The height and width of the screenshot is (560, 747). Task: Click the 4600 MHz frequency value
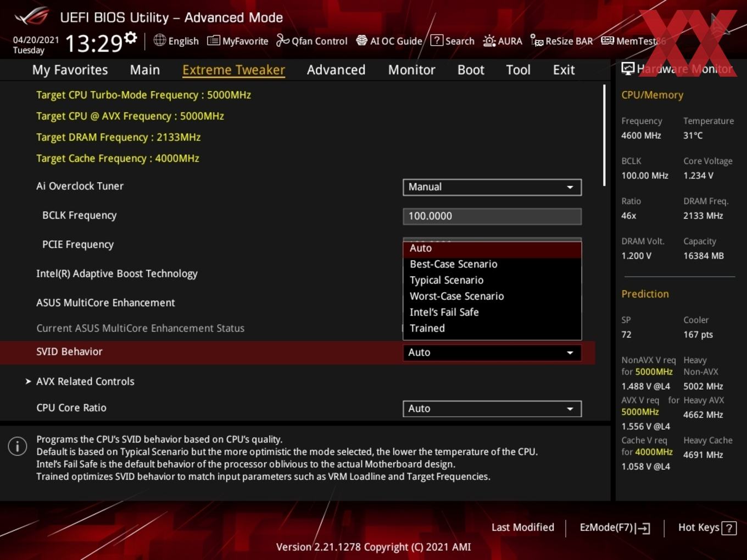click(641, 135)
